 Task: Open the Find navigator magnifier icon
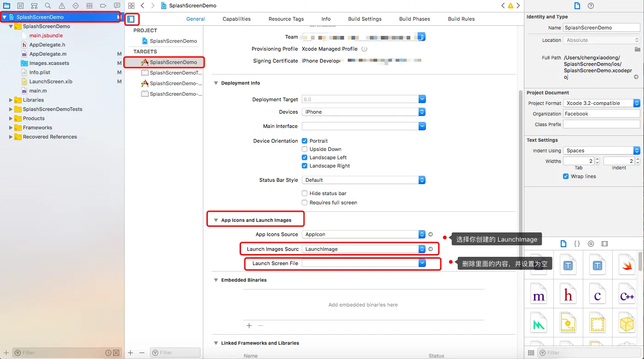pos(48,6)
